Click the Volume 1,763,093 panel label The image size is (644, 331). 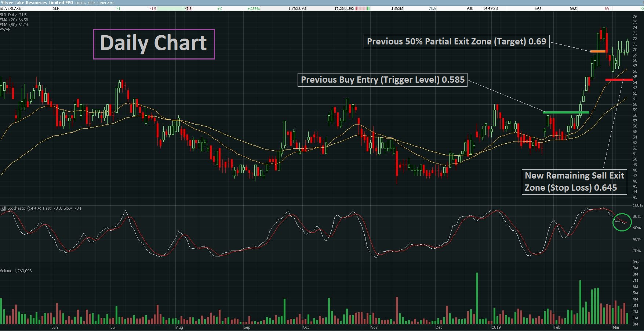click(16, 271)
